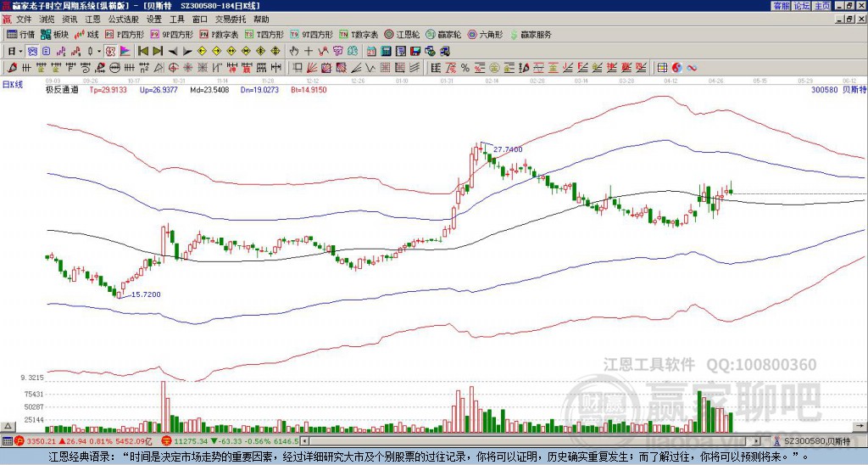Screen dimensions: 868x465
Task: Open the 9P四方形 tool
Action: pos(171,34)
